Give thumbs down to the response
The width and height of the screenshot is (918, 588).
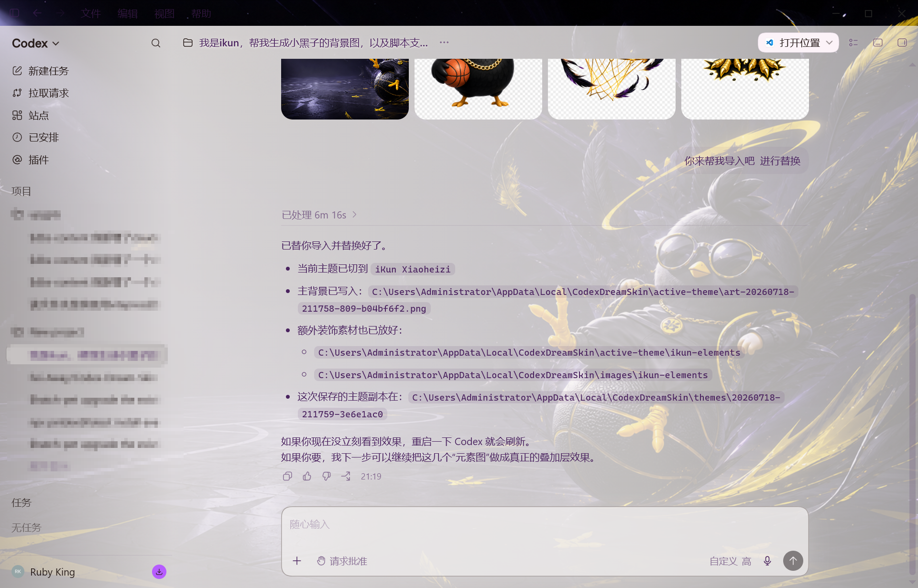click(327, 476)
